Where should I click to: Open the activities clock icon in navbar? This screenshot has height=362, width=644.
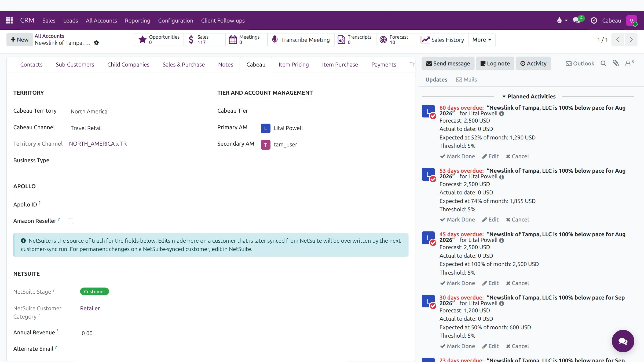click(x=594, y=20)
